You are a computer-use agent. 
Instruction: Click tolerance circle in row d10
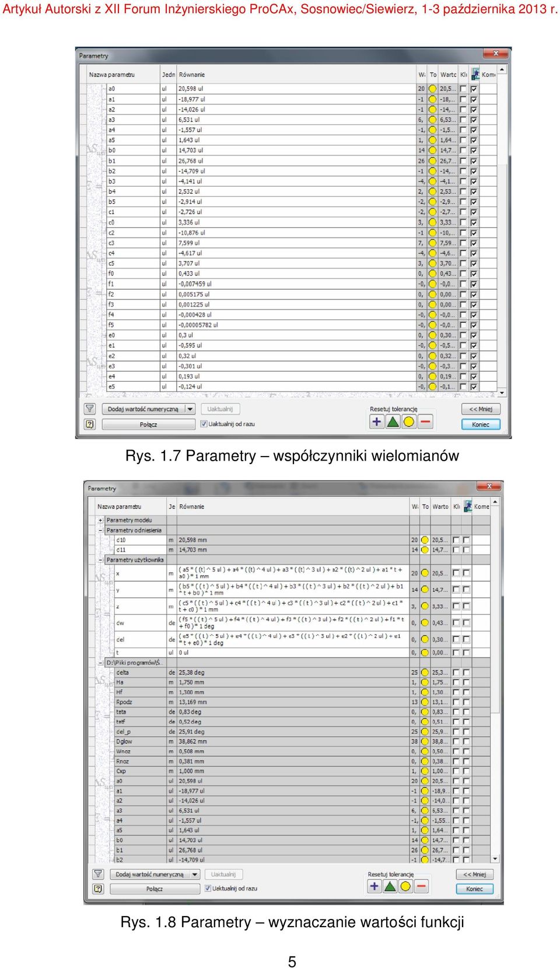425,540
